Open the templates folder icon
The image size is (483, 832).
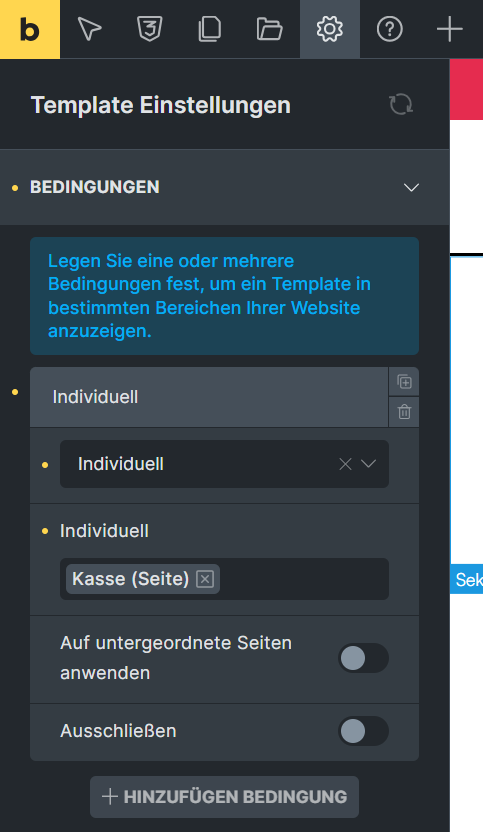(x=270, y=29)
